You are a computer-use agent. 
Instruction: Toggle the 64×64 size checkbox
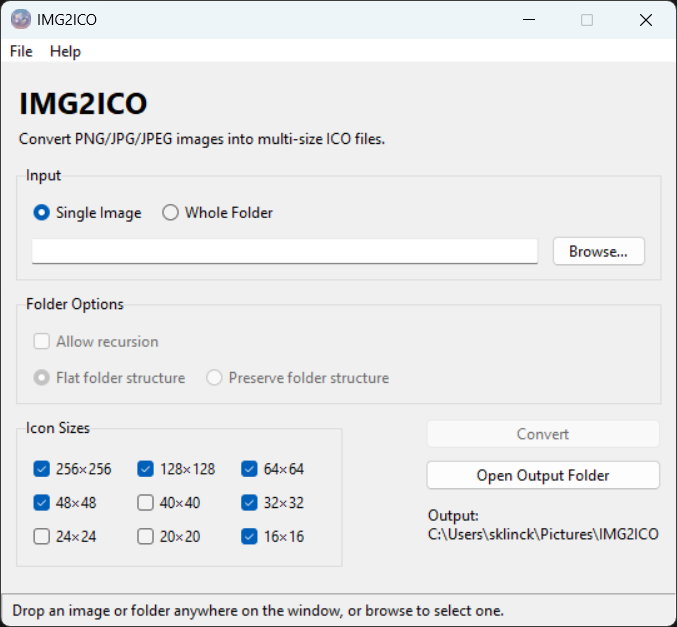tap(250, 469)
